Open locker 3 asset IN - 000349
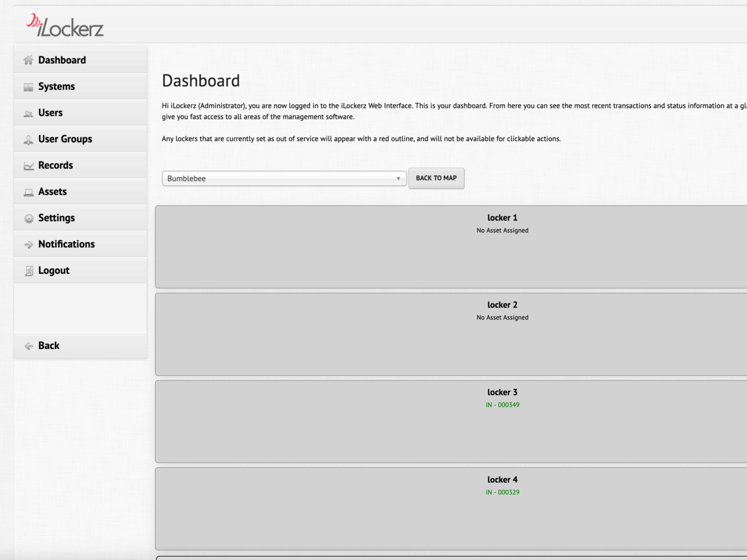The width and height of the screenshot is (747, 560). (502, 405)
